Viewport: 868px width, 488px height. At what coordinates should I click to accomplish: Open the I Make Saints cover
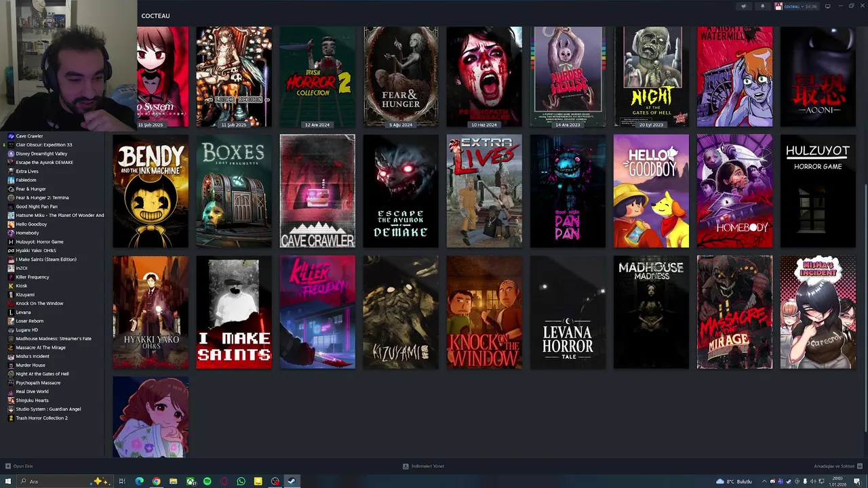pyautogui.click(x=234, y=312)
